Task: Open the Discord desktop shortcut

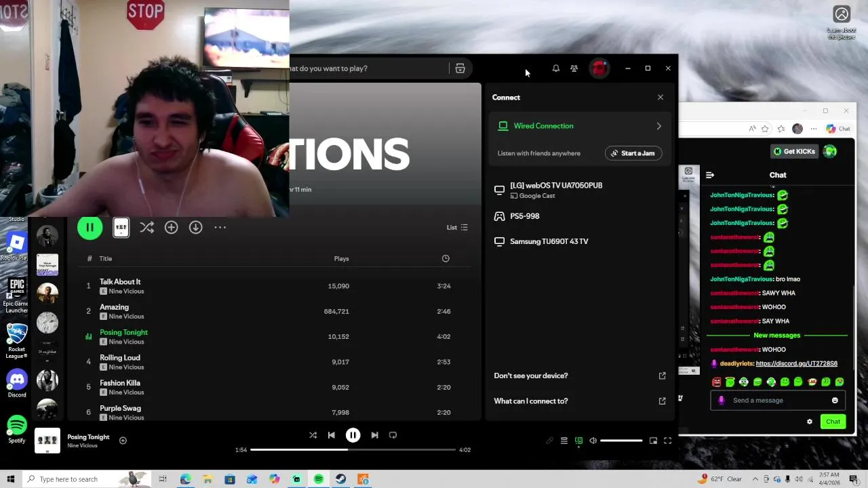Action: (17, 384)
